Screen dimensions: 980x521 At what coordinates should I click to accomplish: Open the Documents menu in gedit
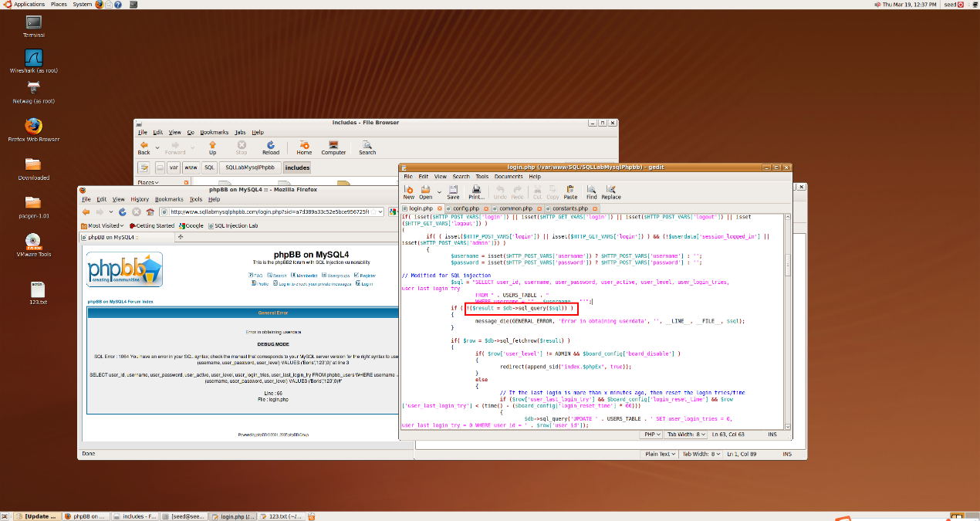(x=509, y=177)
